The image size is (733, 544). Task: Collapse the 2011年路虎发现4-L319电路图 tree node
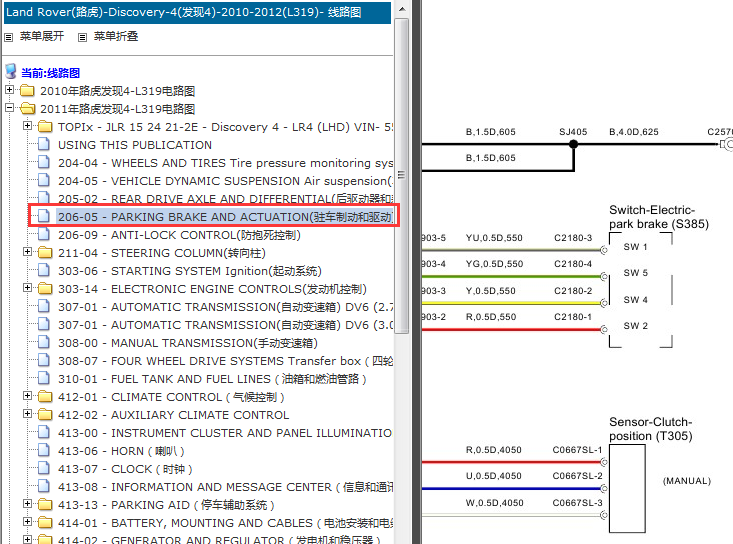point(9,107)
